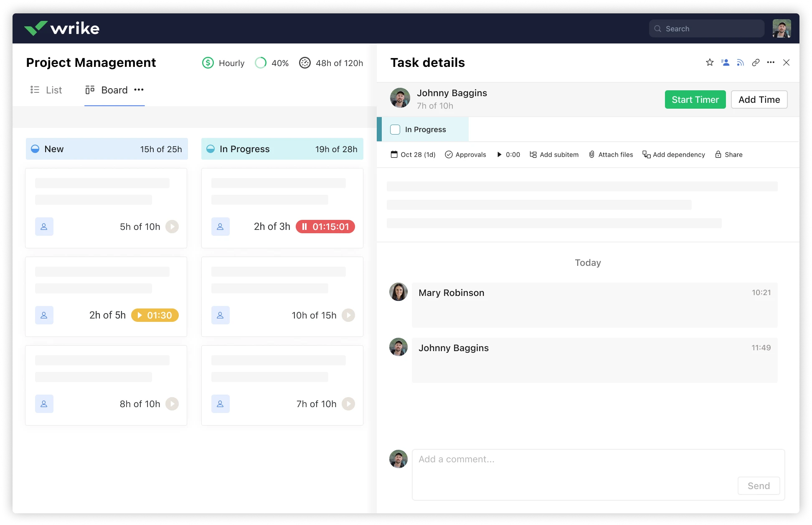Select the Approvals icon

coord(449,154)
